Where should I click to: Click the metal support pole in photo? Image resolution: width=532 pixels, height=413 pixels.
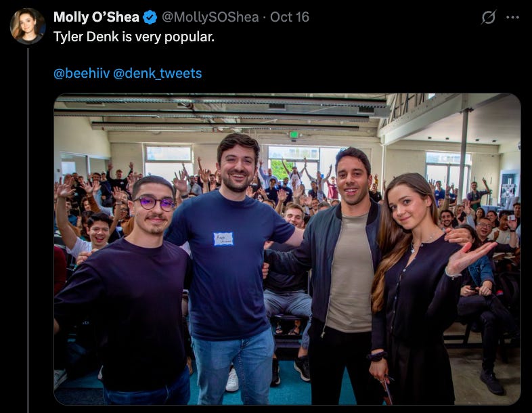464,156
